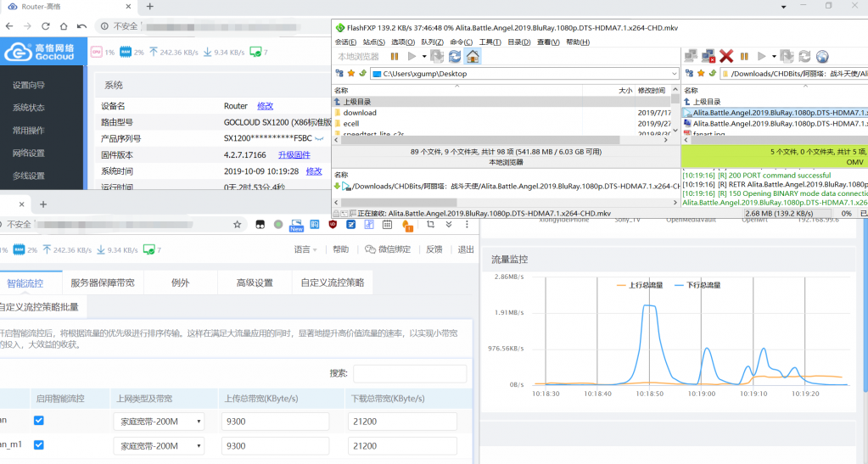Click the star bookmark icon beside the remote path
868x464 pixels.
click(701, 73)
